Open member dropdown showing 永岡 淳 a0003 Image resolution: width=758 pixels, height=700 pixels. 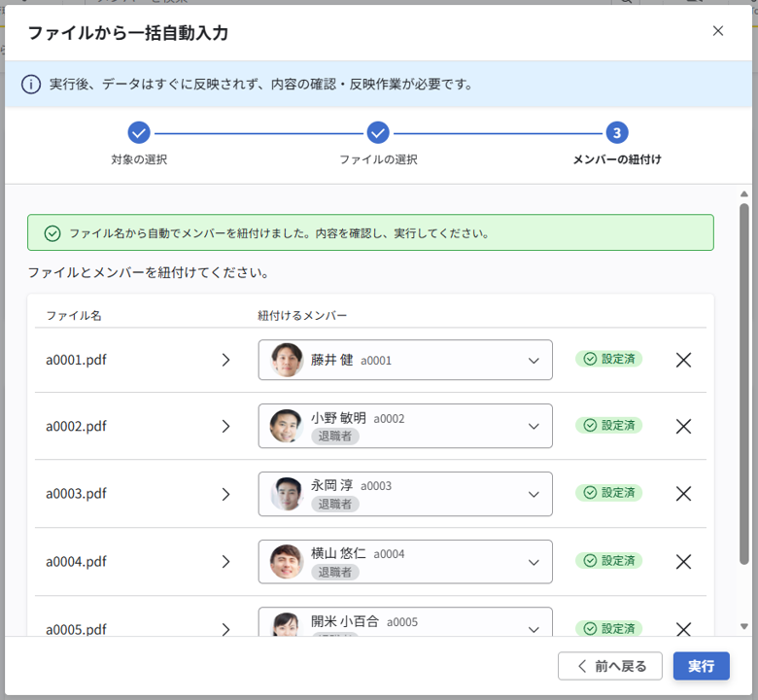pos(405,494)
